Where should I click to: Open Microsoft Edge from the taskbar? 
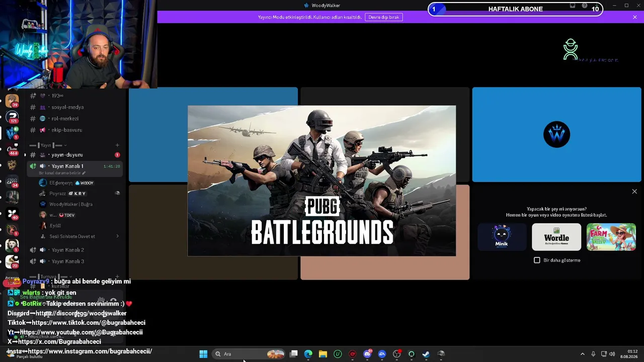point(308,354)
